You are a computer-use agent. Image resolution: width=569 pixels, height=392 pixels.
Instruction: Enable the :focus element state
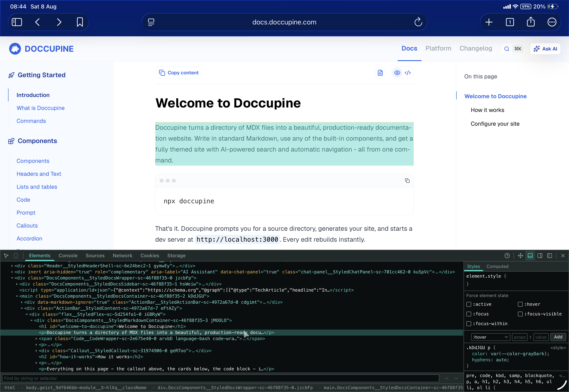469,314
